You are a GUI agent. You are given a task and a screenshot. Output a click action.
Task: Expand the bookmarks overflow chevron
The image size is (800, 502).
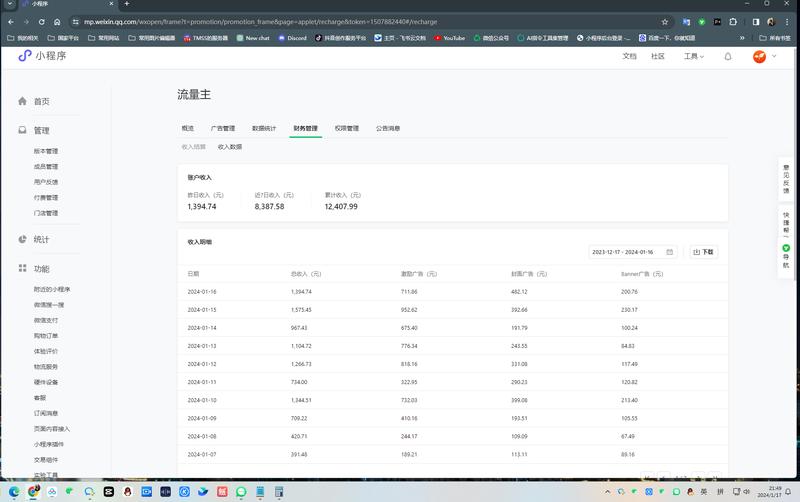point(742,38)
